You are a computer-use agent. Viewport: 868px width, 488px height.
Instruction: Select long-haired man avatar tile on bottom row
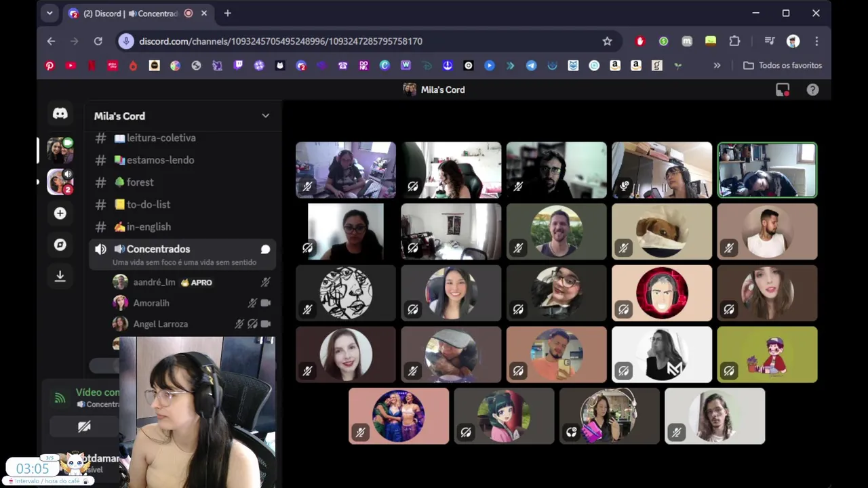point(715,417)
